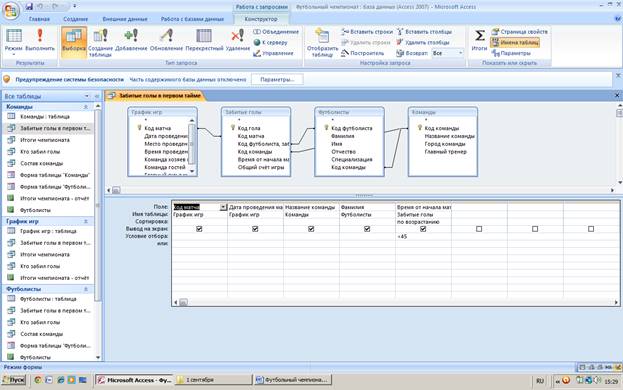Uncheck display box for Название команды column
This screenshot has height=390, width=623.
click(x=311, y=229)
